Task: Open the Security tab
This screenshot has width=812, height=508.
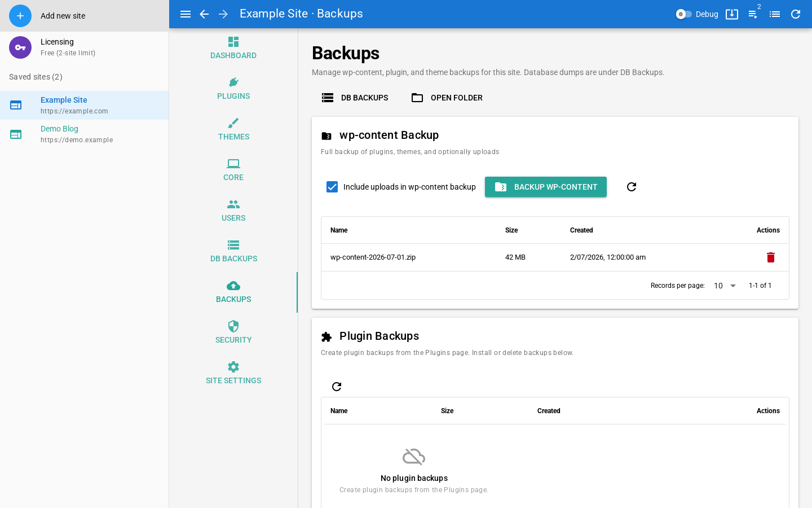Action: click(233, 333)
